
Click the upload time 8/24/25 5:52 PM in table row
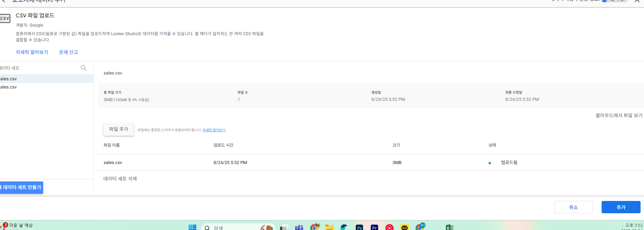230,162
